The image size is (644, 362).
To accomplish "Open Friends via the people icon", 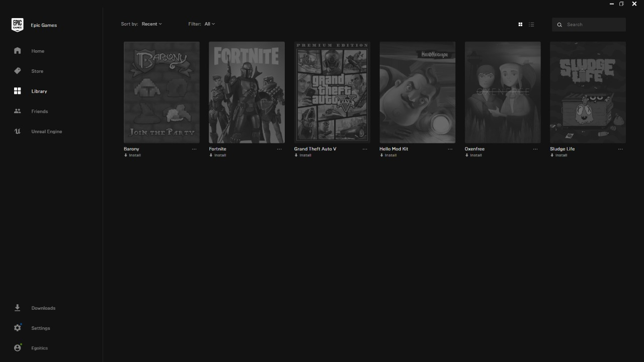I will pyautogui.click(x=18, y=111).
